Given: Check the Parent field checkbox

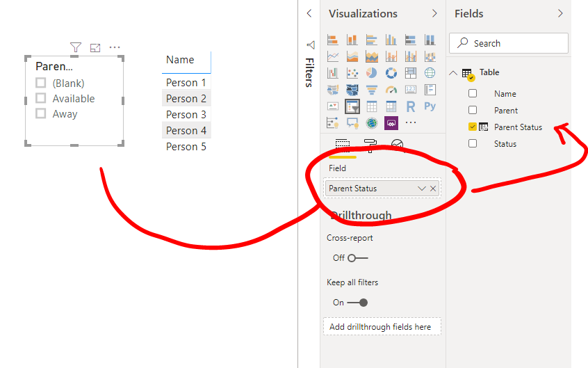Looking at the screenshot, I should [473, 110].
